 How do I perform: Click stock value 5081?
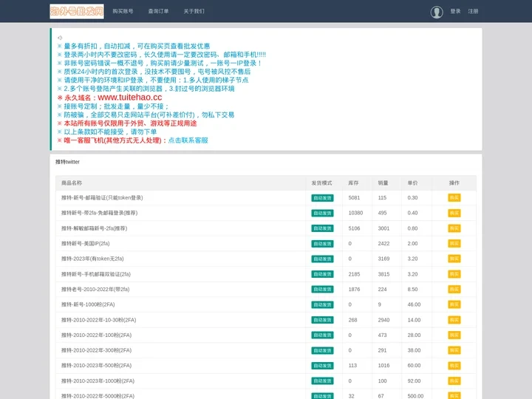354,198
